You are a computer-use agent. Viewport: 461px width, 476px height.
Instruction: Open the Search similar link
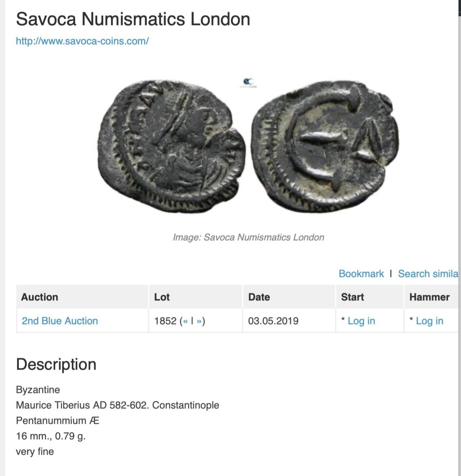click(x=428, y=274)
